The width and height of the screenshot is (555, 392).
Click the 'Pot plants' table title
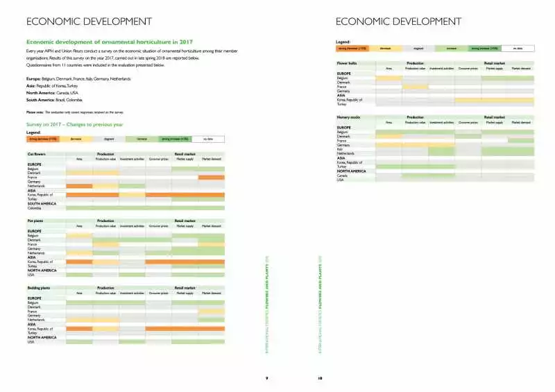[35, 221]
